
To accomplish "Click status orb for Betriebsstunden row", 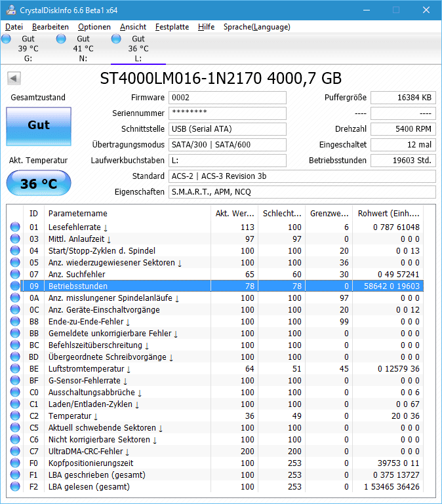I will (15, 286).
